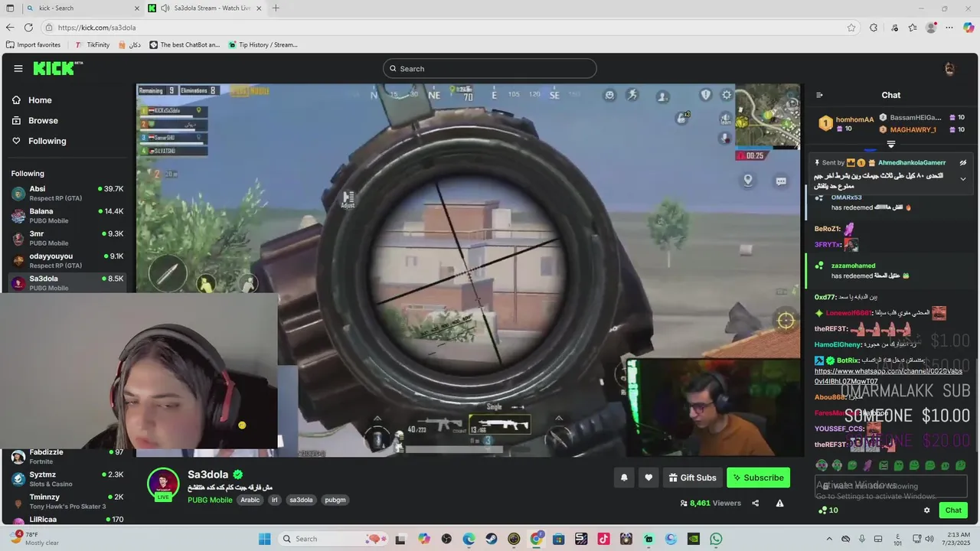
Task: Open the user profile avatar menu
Action: point(949,69)
